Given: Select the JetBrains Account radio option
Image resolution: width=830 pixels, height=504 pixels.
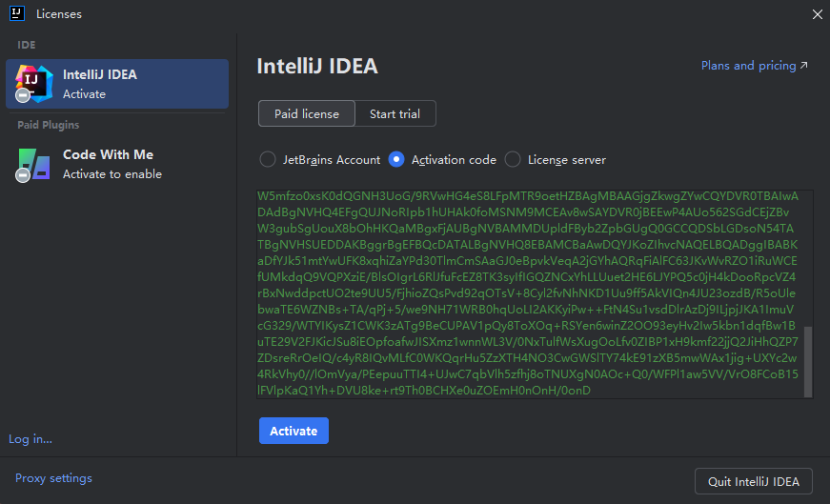Looking at the screenshot, I should [x=268, y=159].
